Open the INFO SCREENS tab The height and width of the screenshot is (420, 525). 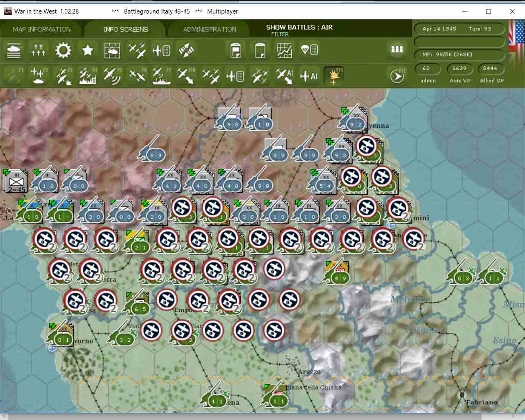point(126,29)
